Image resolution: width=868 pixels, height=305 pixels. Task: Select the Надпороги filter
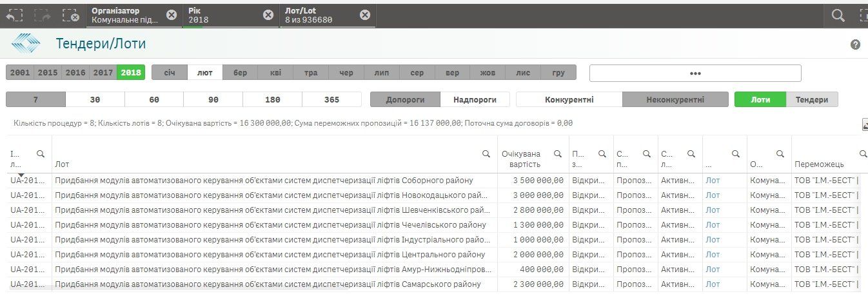point(475,100)
